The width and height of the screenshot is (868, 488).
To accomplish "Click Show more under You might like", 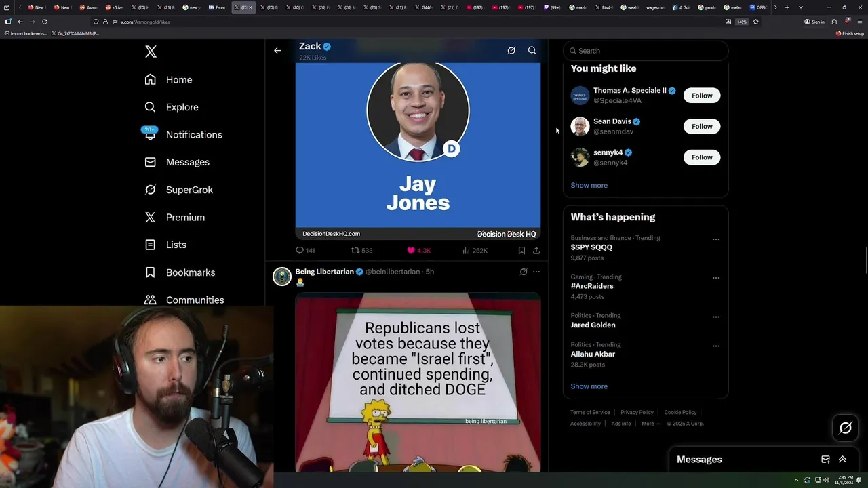I will pos(589,185).
